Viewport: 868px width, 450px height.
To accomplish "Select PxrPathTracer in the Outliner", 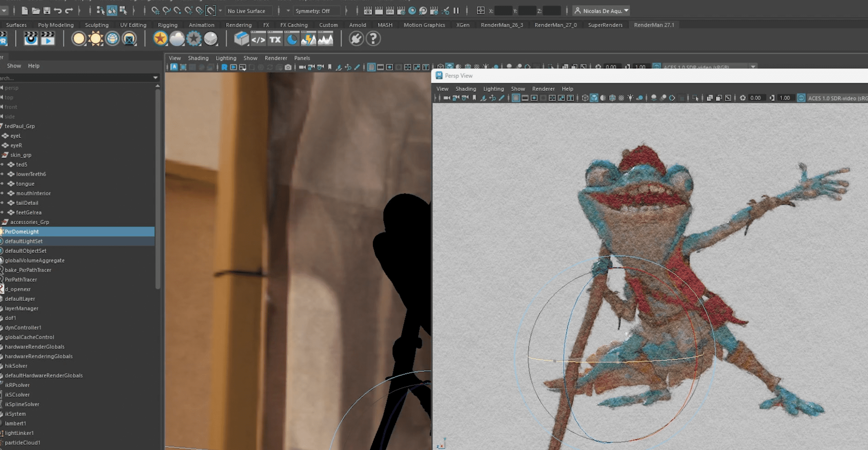I will click(x=21, y=280).
